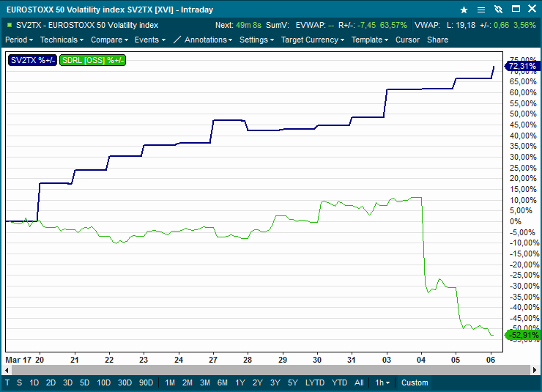Click the 63,57% range percentage
This screenshot has height=392, width=542.
393,25
